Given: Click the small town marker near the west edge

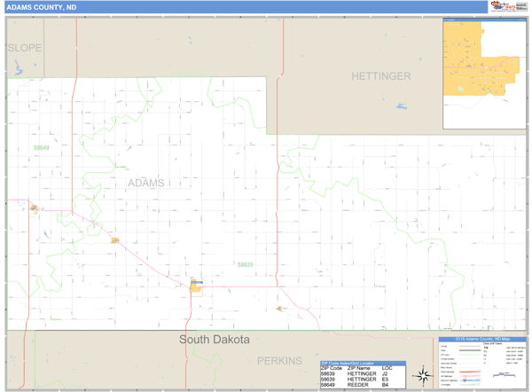Looking at the screenshot, I should click(x=34, y=208).
